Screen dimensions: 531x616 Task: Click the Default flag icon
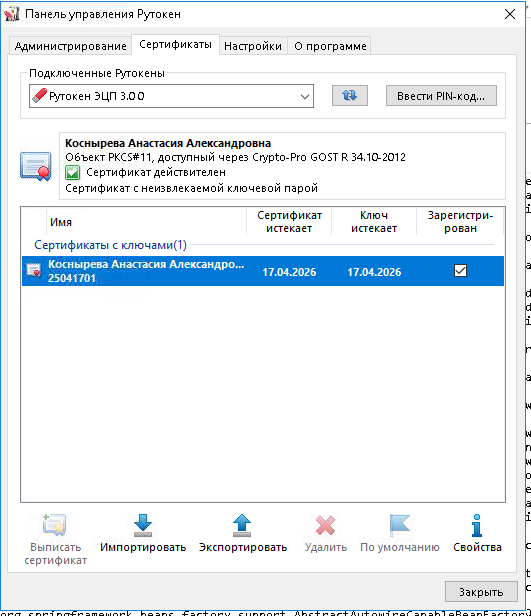pyautogui.click(x=400, y=525)
